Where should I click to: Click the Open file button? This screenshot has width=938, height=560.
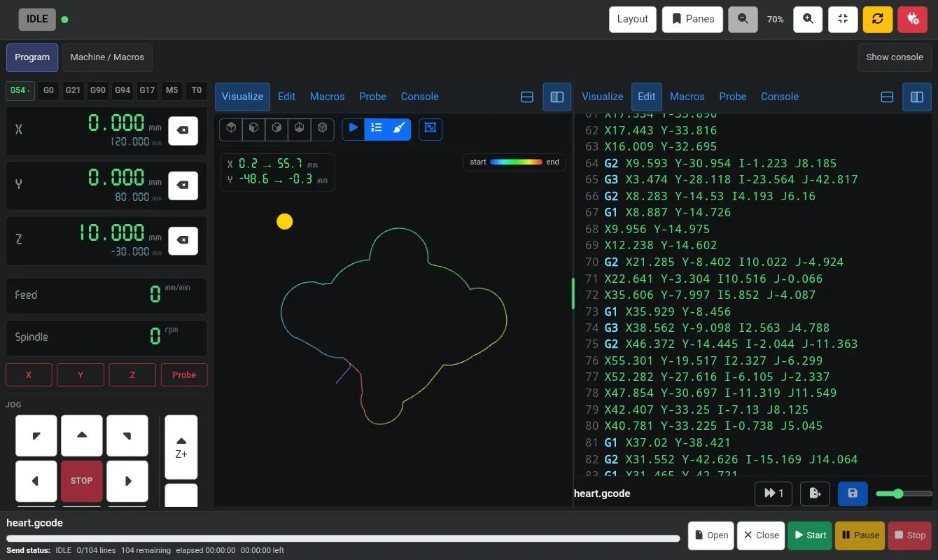(x=711, y=535)
